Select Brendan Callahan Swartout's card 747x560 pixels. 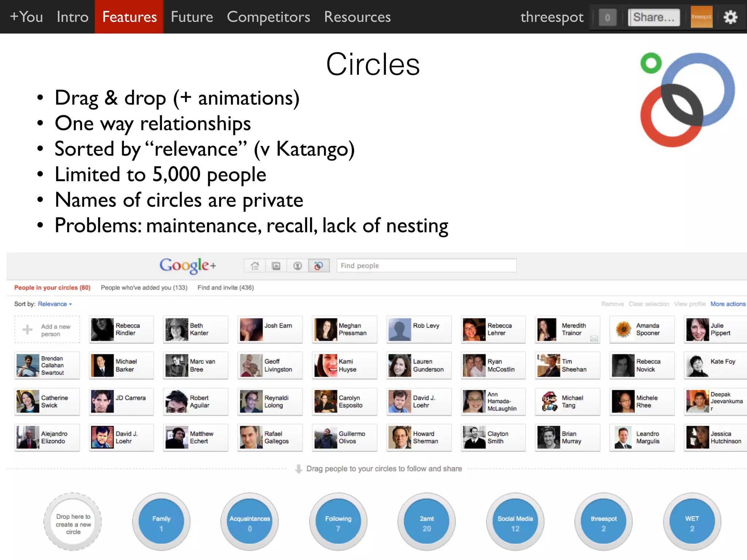point(47,365)
